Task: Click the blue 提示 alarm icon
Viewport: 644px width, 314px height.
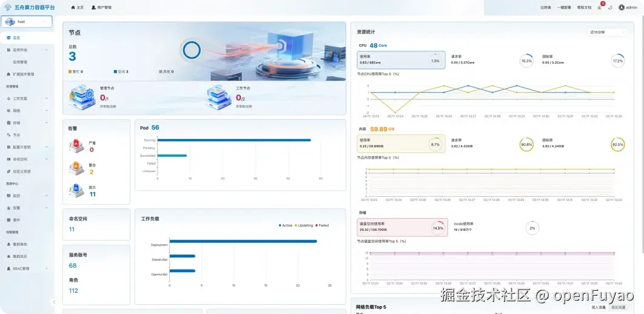Action: 76,191
